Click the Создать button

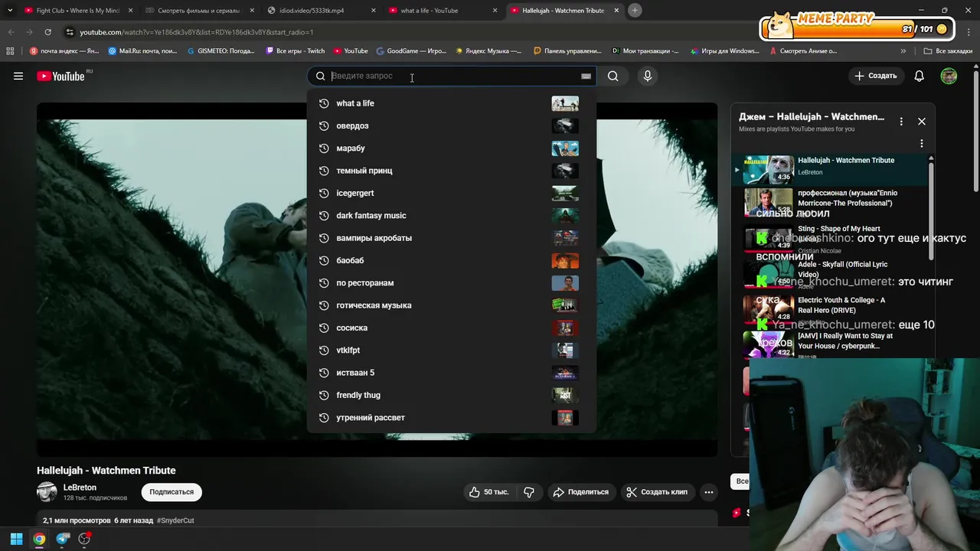[x=875, y=76]
